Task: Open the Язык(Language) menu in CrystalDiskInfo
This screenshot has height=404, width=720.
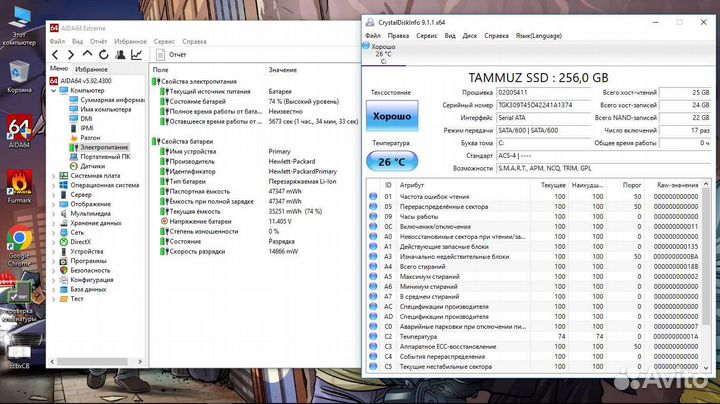Action: click(x=539, y=36)
